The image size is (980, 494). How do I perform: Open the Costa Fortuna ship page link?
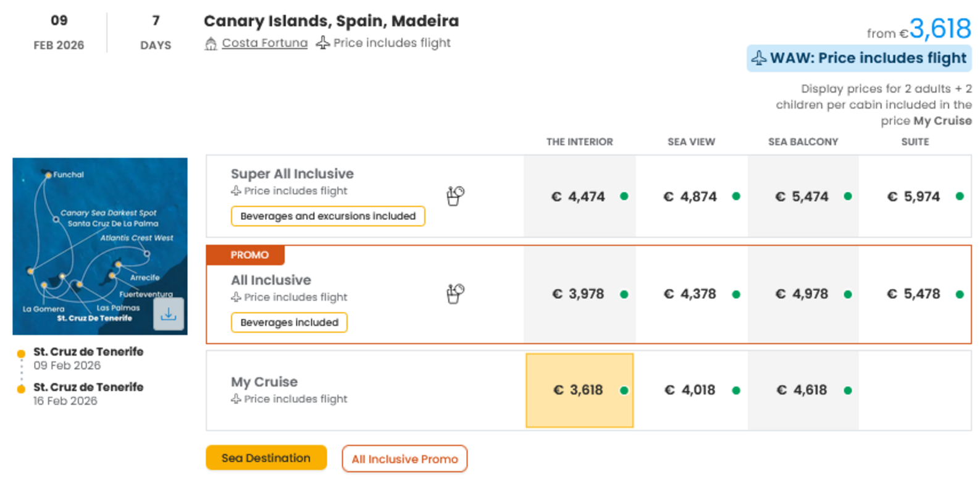pyautogui.click(x=265, y=43)
